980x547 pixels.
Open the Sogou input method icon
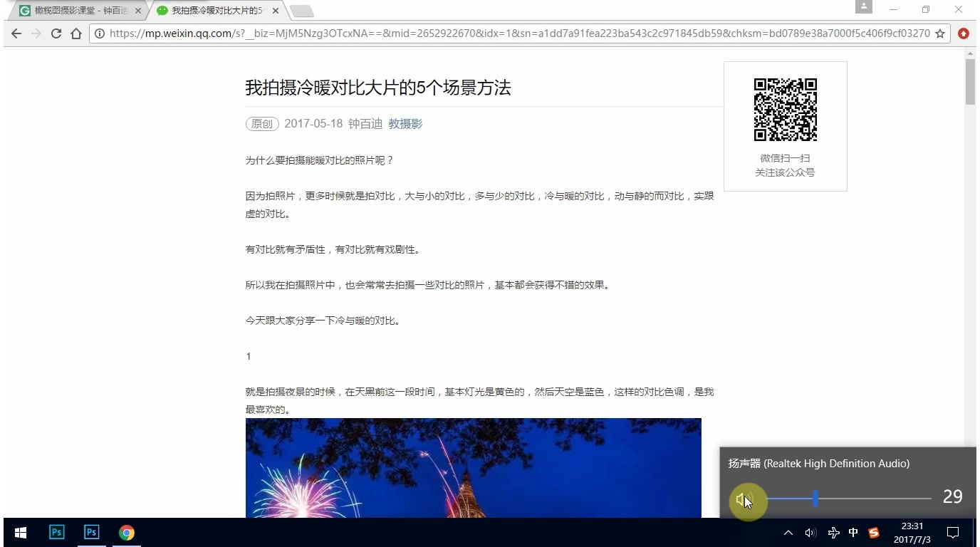coord(874,533)
